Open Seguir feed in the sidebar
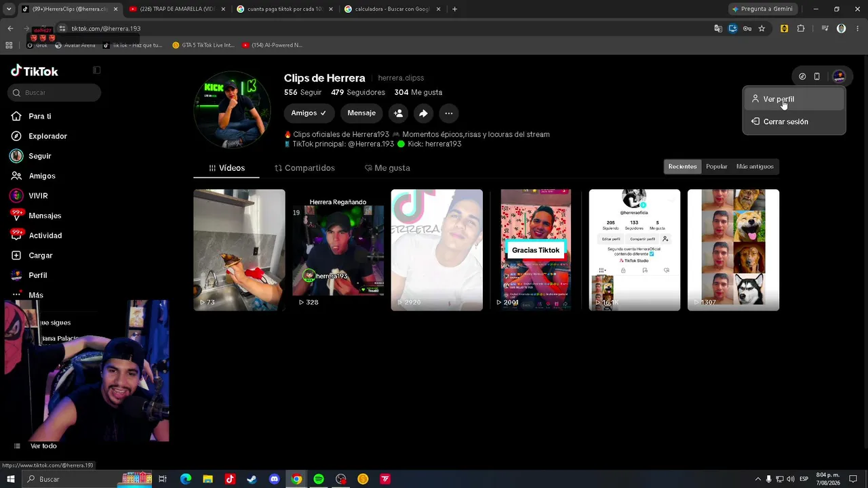This screenshot has width=868, height=488. click(40, 156)
